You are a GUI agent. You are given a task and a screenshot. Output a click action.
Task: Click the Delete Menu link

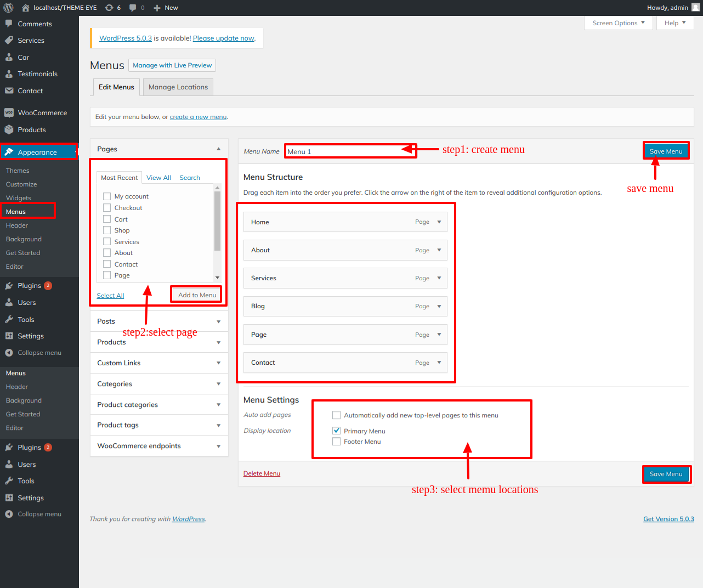coord(262,473)
